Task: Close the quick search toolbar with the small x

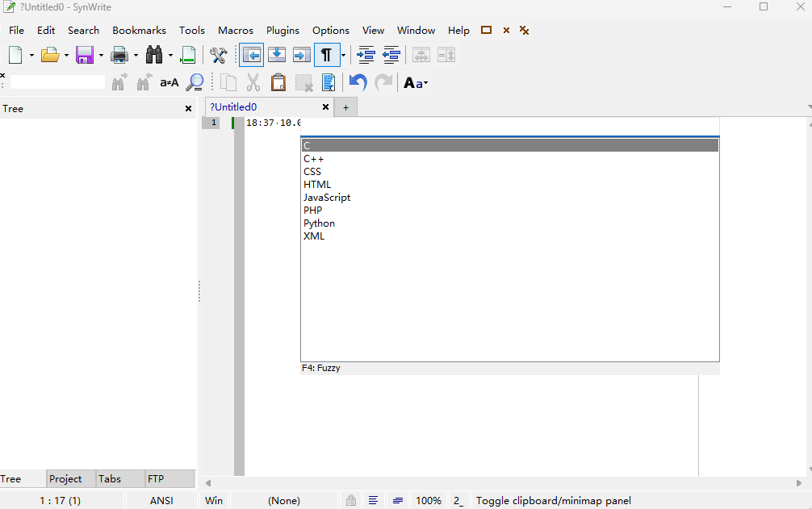Action: pos(2,76)
